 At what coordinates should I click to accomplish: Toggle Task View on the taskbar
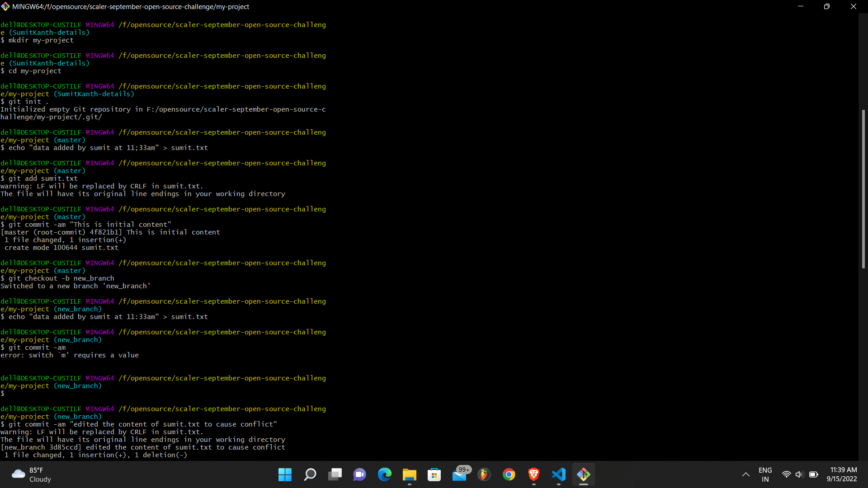click(x=335, y=475)
